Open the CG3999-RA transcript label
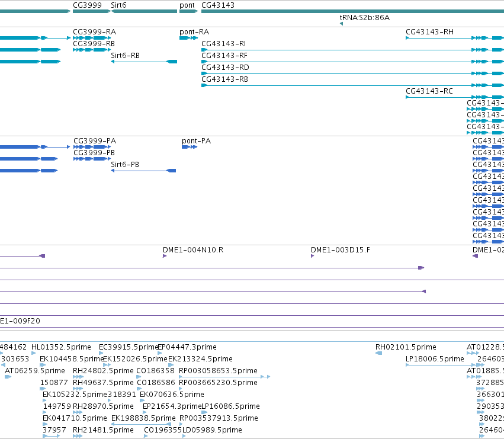 (x=95, y=32)
